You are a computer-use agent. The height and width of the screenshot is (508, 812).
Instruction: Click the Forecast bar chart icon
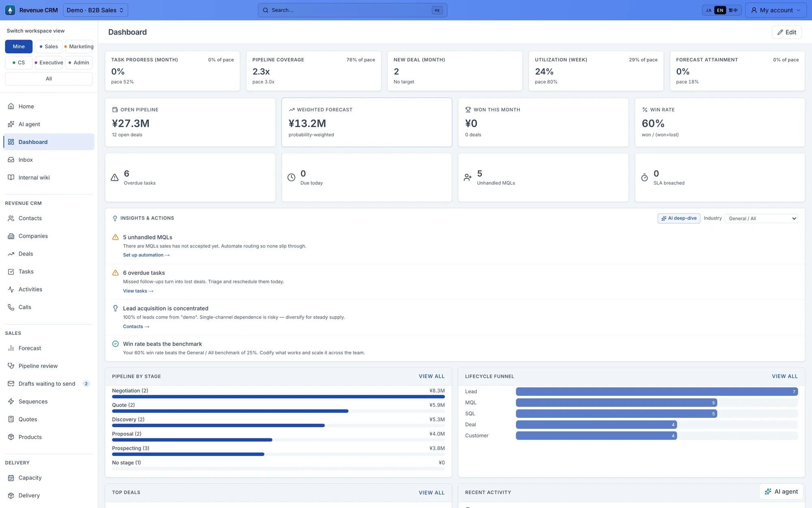click(x=11, y=348)
